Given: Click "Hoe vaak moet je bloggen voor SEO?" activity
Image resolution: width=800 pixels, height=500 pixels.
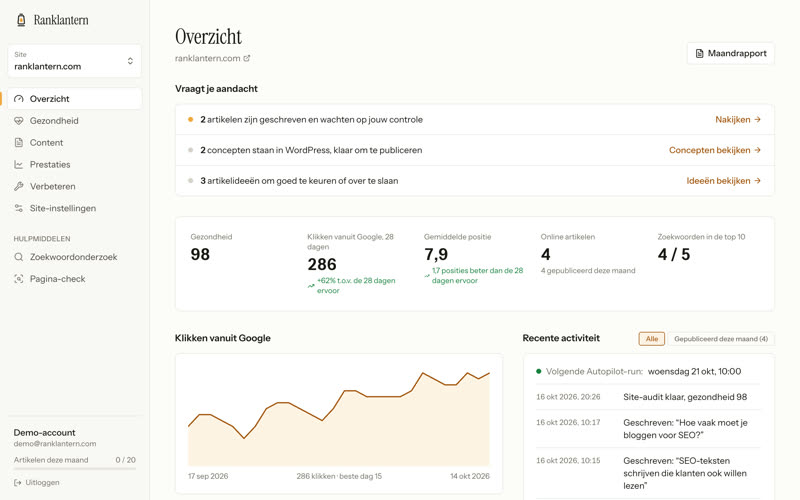Looking at the screenshot, I should [x=686, y=429].
